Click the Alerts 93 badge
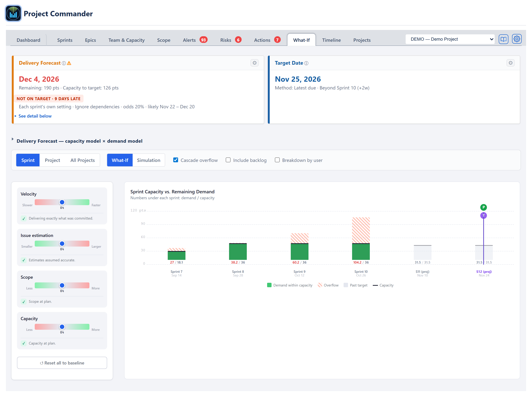The width and height of the screenshot is (532, 397). point(203,40)
